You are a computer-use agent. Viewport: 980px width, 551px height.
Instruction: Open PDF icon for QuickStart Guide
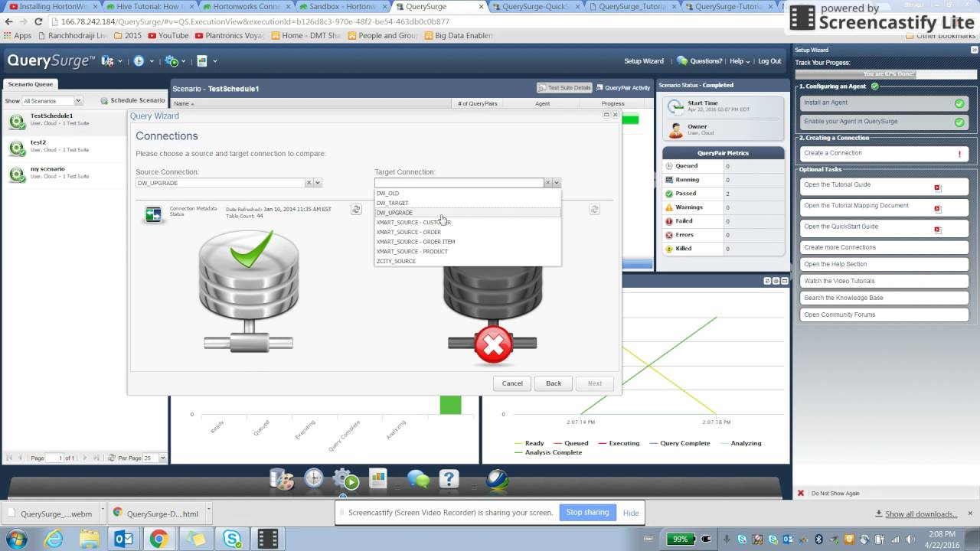(937, 230)
